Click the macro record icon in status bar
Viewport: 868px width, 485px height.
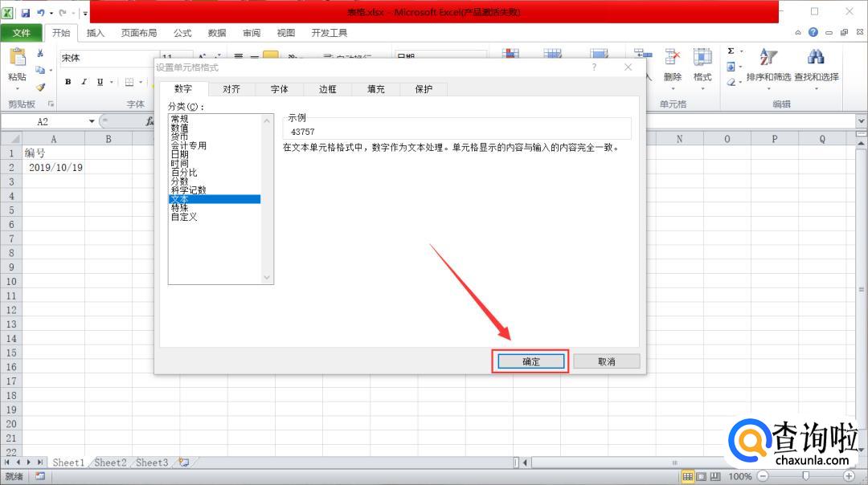40,475
